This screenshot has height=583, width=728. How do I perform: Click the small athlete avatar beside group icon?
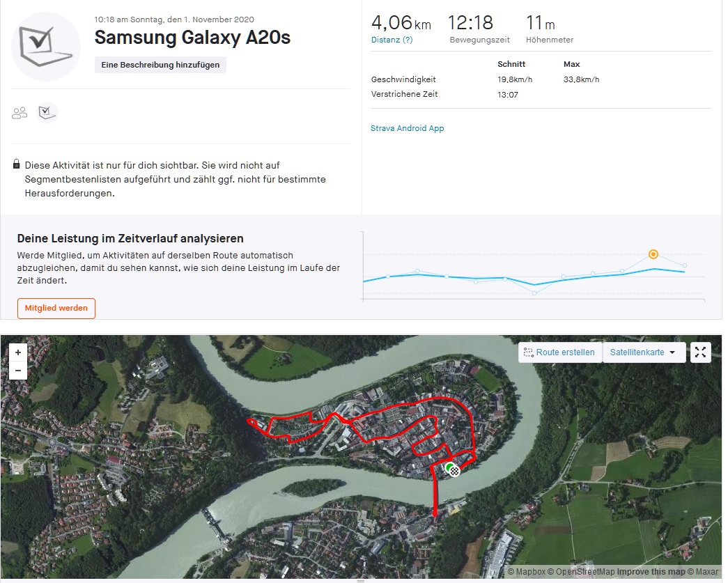47,112
